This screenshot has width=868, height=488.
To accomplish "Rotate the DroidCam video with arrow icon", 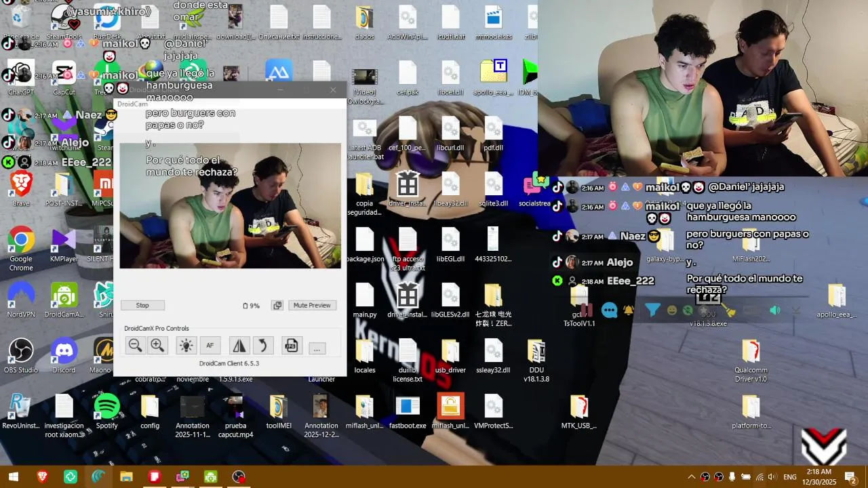I will pyautogui.click(x=262, y=346).
